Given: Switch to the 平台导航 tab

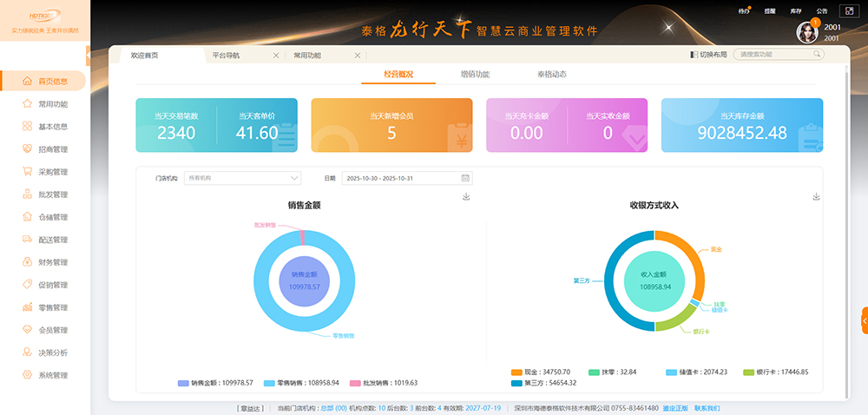Looking at the screenshot, I should coord(227,56).
